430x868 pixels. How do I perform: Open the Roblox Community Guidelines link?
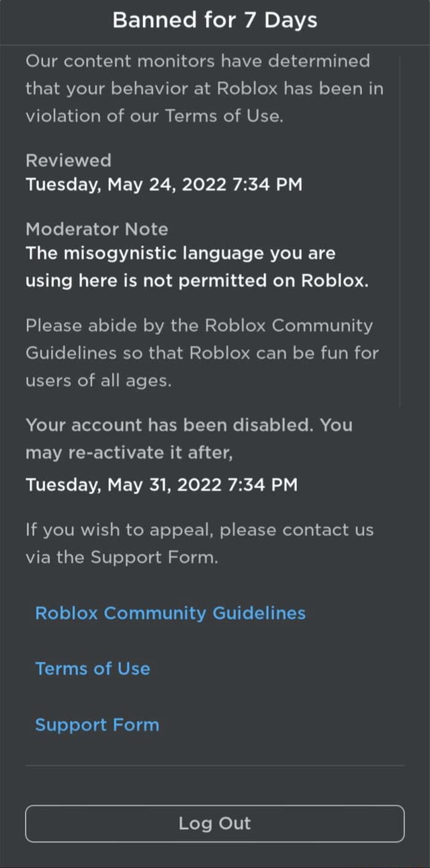click(x=169, y=613)
